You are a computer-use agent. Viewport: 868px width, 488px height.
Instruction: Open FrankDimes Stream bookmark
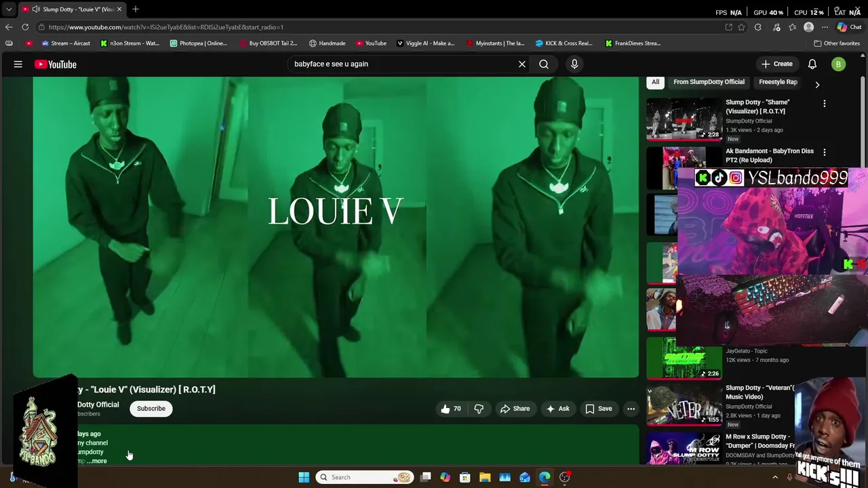(x=633, y=43)
